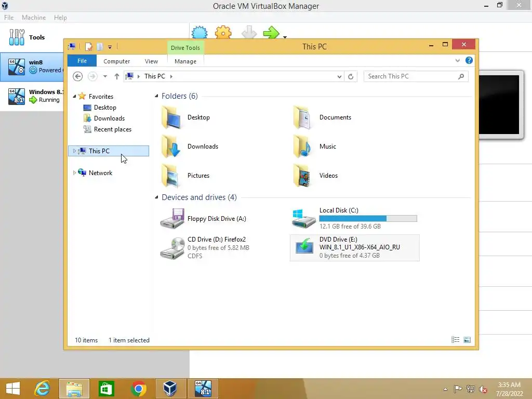Select Downloads under Favorites
Image resolution: width=532 pixels, height=399 pixels.
pos(109,118)
